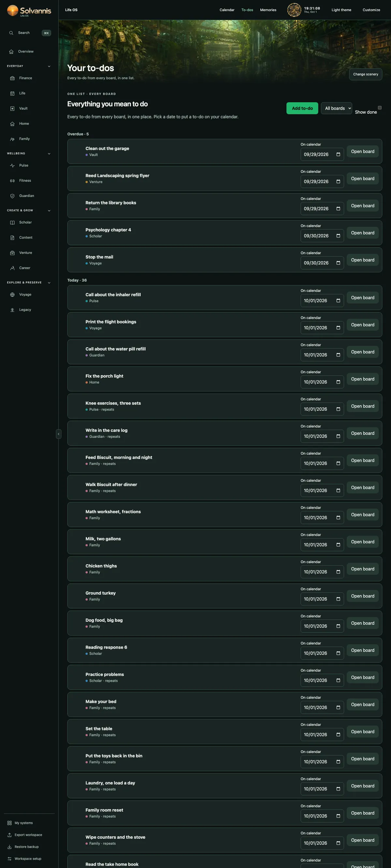Click the "Write in the care log" title
Viewport: 391px width, 868px height.
pos(106,430)
